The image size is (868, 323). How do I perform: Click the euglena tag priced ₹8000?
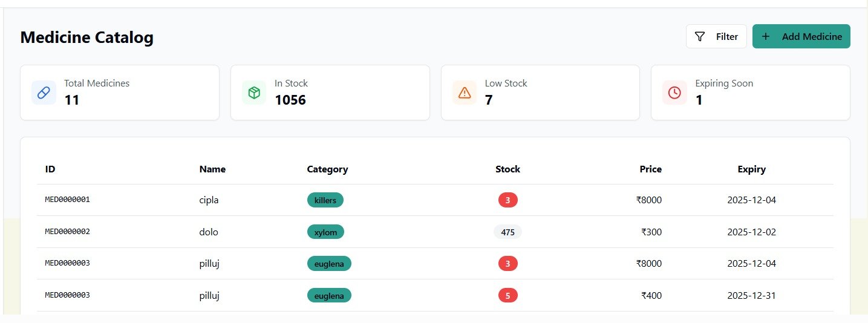[x=329, y=263]
